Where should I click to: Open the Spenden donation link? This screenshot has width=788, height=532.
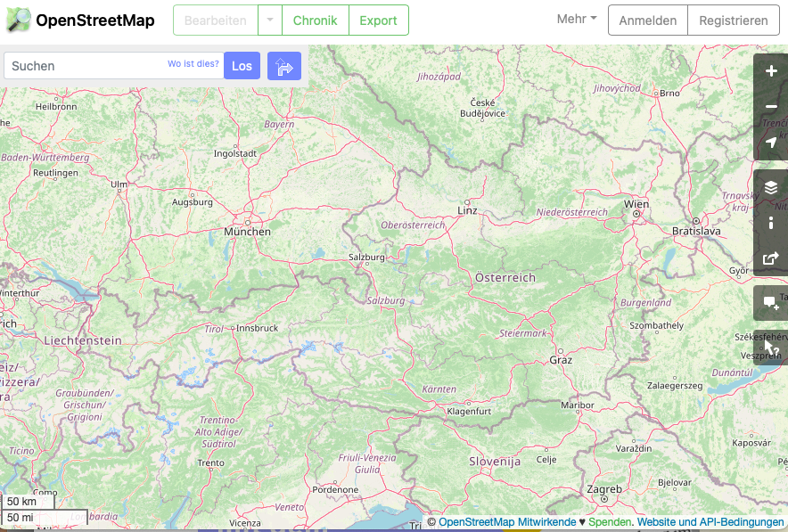pyautogui.click(x=610, y=522)
